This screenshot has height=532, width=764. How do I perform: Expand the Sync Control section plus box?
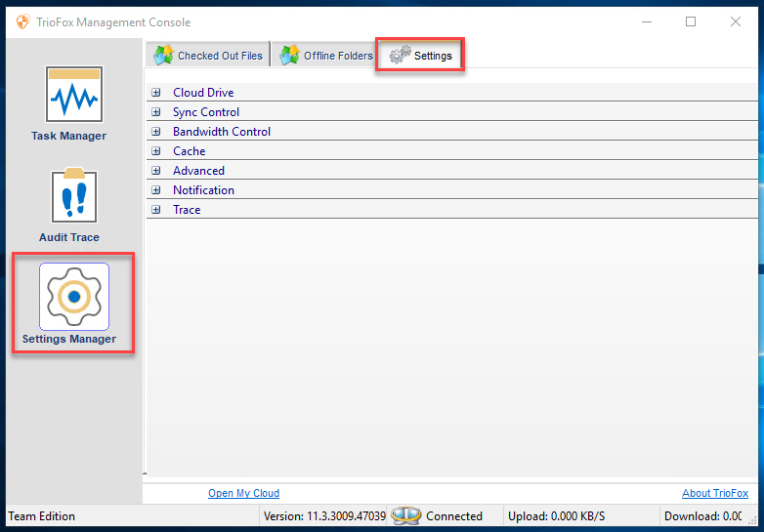(156, 112)
